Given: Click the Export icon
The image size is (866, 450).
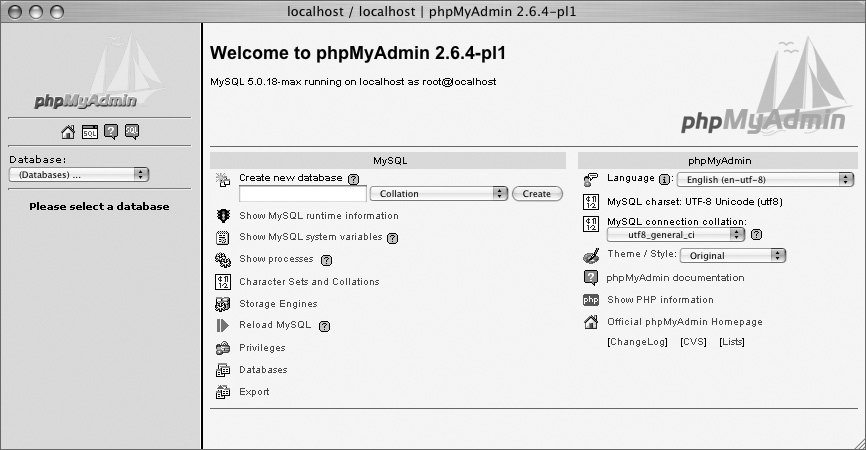Looking at the screenshot, I should 223,392.
